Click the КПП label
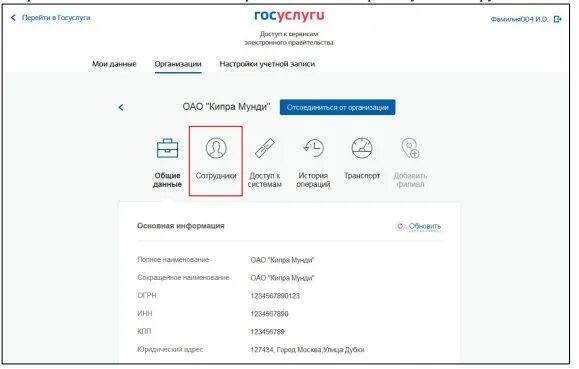 click(x=144, y=331)
